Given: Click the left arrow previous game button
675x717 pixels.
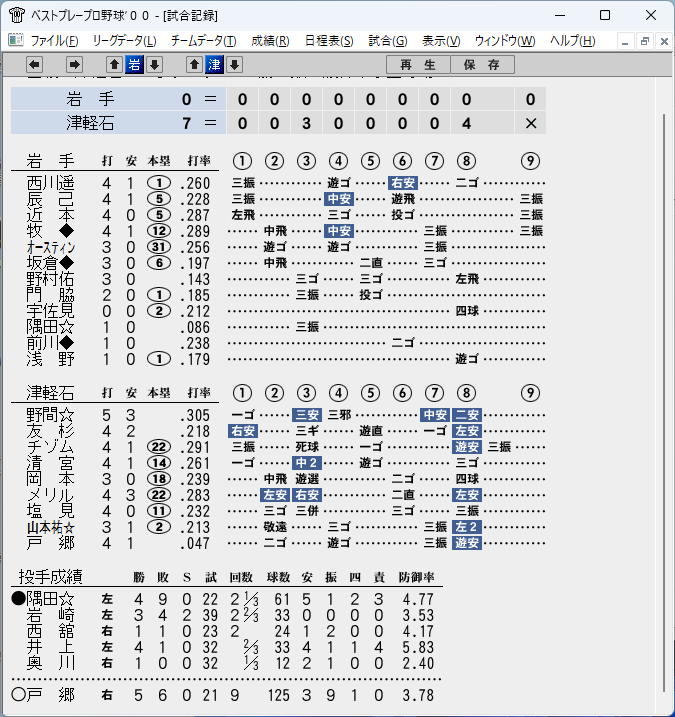Looking at the screenshot, I should (x=34, y=64).
